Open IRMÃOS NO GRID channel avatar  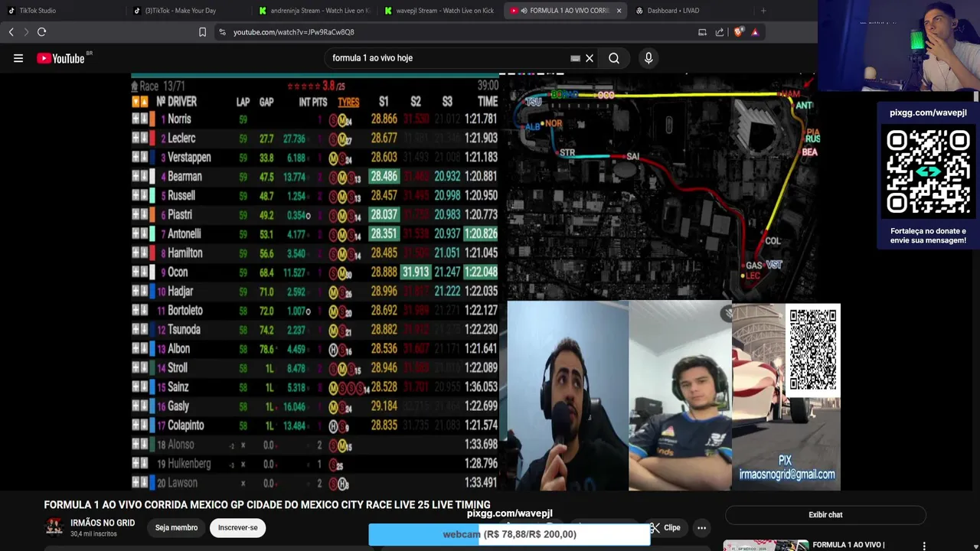(54, 527)
